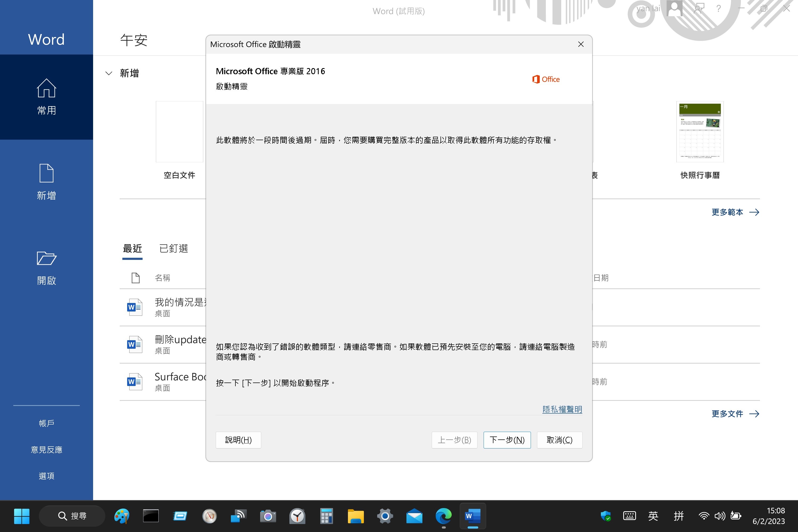The width and height of the screenshot is (798, 532).
Task: Click 說明(H) help button in wizard
Action: 238,440
